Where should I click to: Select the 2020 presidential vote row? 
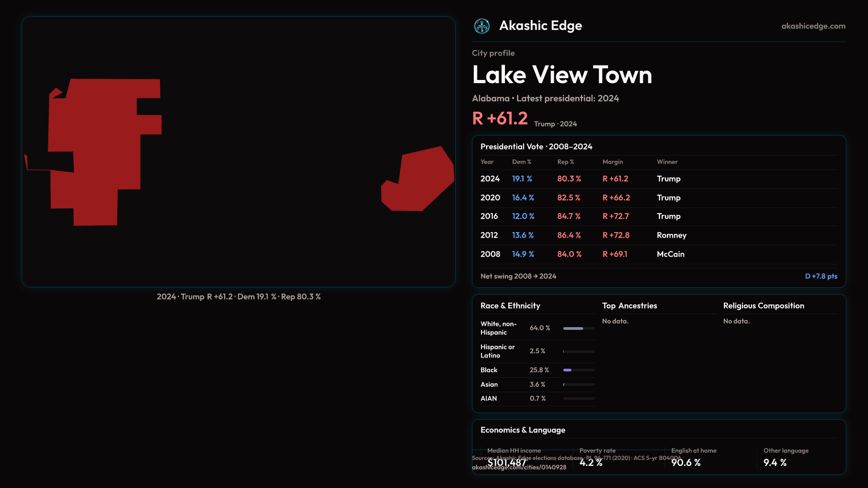point(490,198)
